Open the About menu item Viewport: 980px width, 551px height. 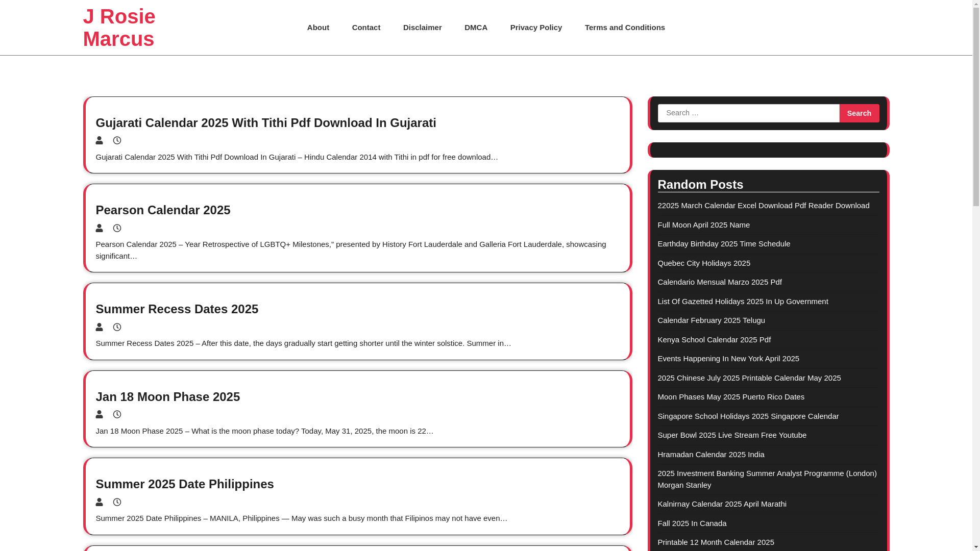pos(318,28)
